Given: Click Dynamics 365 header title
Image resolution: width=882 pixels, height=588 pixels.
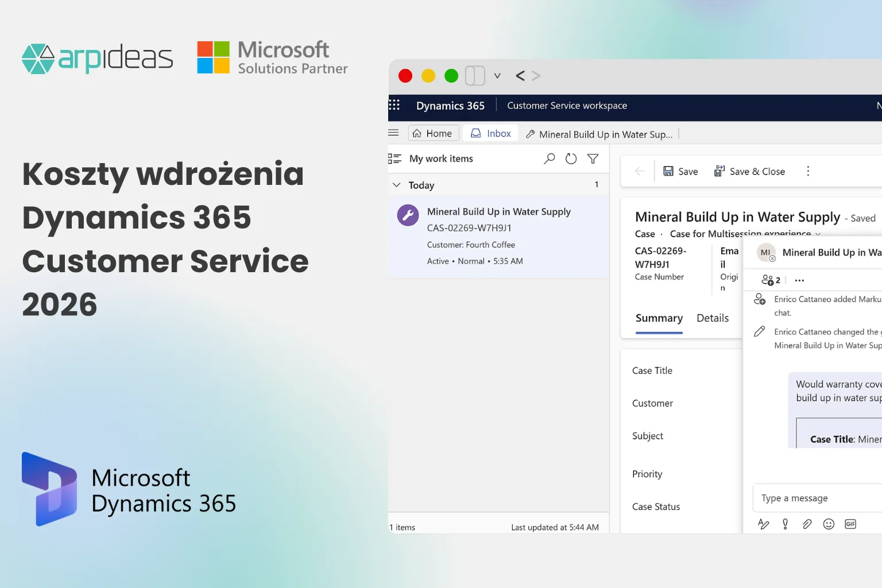Looking at the screenshot, I should (x=450, y=106).
